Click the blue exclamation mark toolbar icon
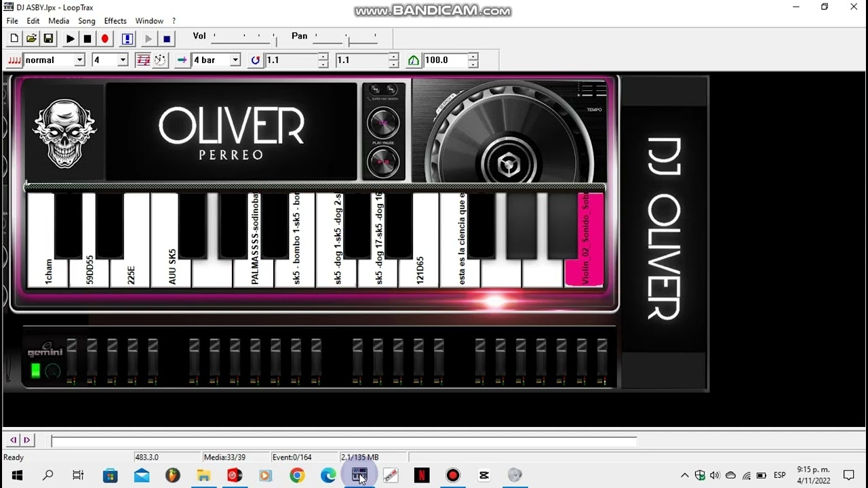Screen dimensions: 868x488 click(127, 39)
